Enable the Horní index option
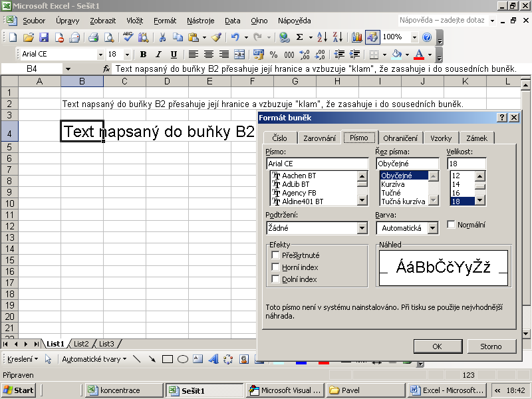The image size is (532, 399). pyautogui.click(x=275, y=267)
